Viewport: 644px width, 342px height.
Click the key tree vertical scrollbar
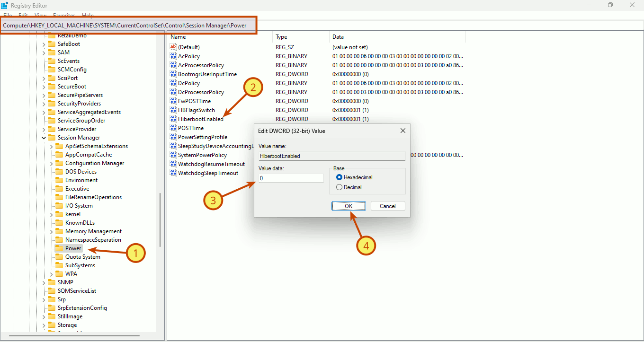tap(160, 219)
